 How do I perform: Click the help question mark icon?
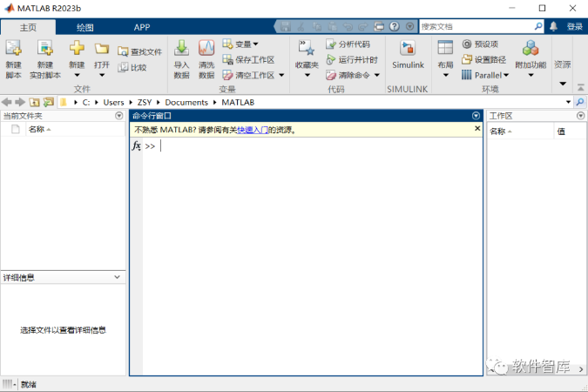394,26
